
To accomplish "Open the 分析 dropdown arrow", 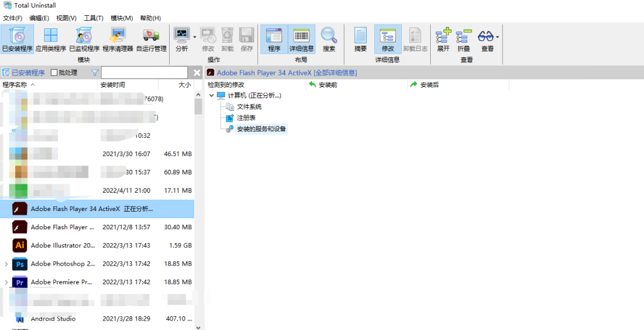I will [x=194, y=37].
